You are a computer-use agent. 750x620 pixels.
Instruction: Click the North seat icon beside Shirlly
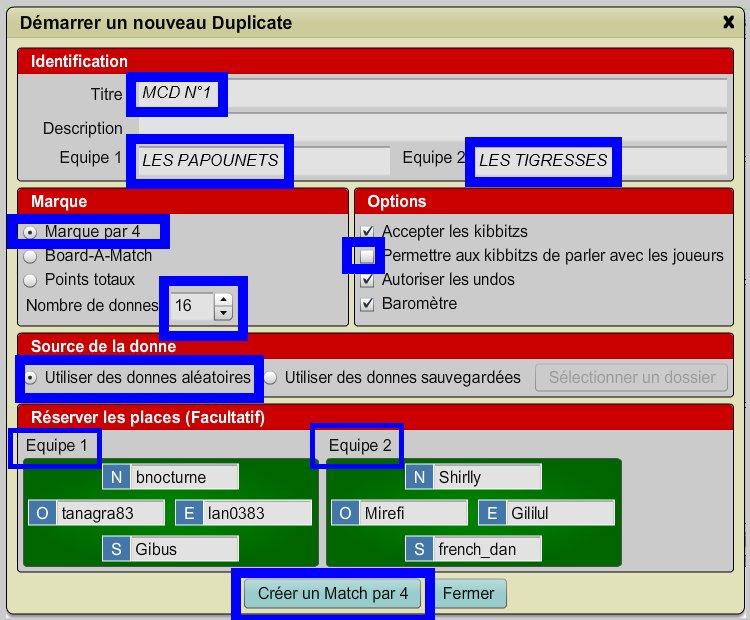420,478
